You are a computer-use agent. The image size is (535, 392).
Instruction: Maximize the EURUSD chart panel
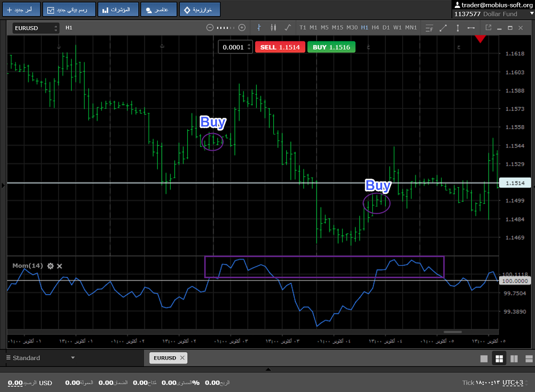pos(510,28)
